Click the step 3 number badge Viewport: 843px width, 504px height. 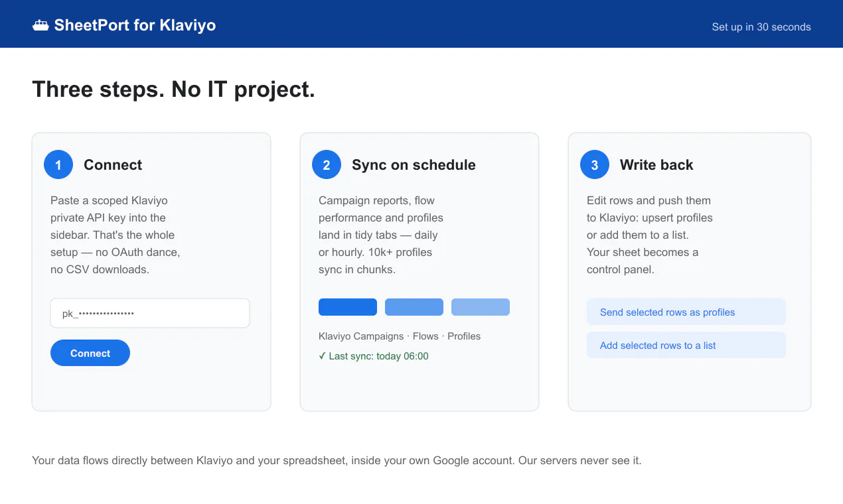tap(595, 164)
